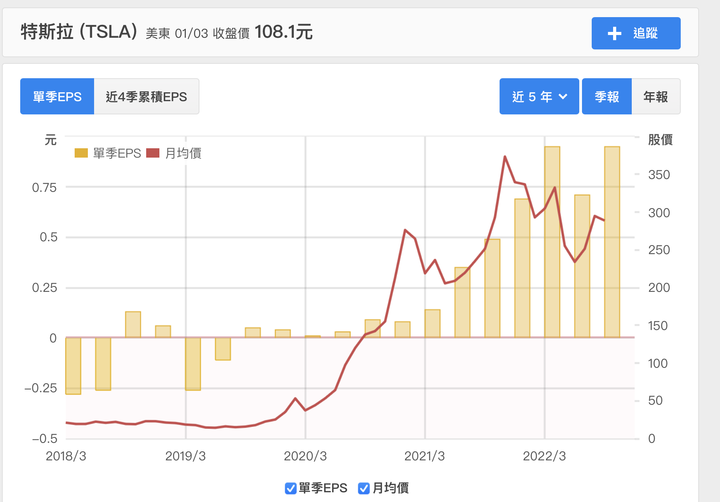Image resolution: width=720 pixels, height=502 pixels.
Task: Select the 季報 quarterly tab
Action: point(607,96)
